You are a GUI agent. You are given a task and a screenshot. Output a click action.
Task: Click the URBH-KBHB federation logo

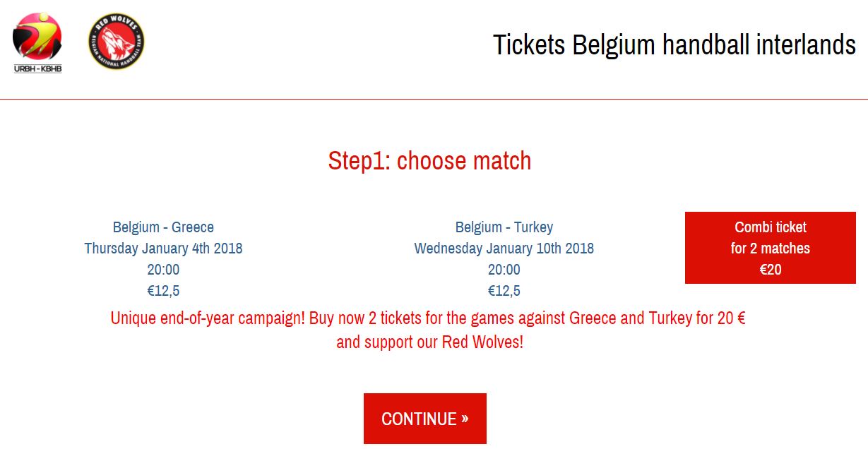(37, 42)
